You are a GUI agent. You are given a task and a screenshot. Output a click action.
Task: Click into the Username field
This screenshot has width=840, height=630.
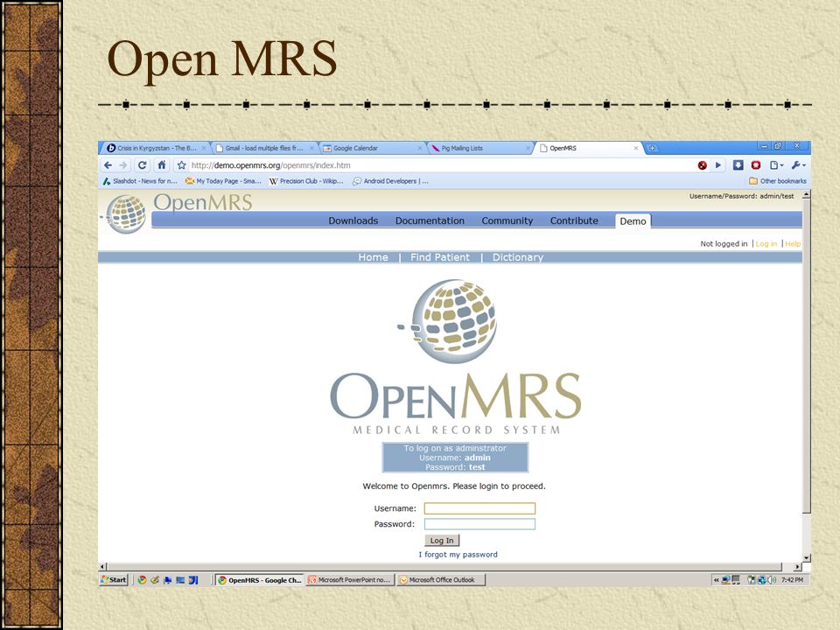point(479,508)
